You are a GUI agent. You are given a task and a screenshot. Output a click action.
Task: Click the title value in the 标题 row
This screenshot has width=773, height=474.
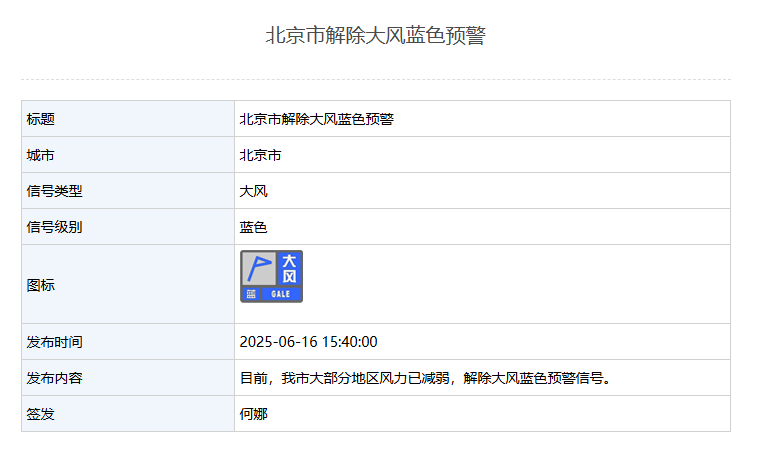(x=316, y=119)
